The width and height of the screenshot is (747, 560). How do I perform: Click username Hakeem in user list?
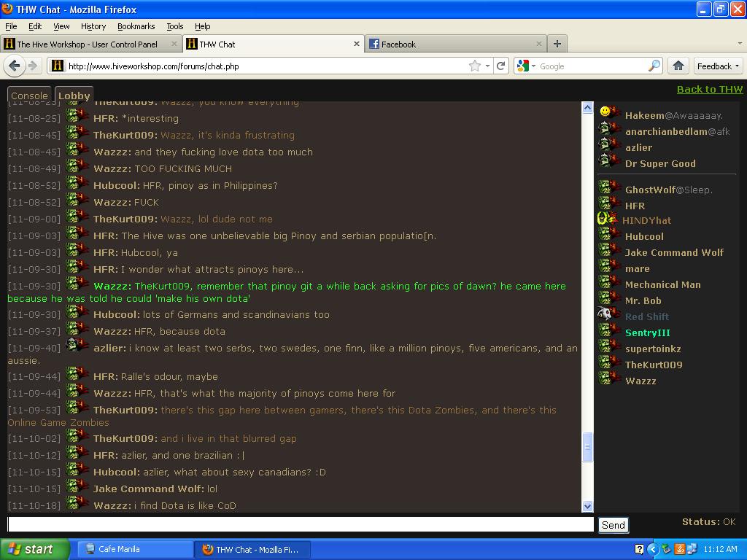(x=645, y=115)
